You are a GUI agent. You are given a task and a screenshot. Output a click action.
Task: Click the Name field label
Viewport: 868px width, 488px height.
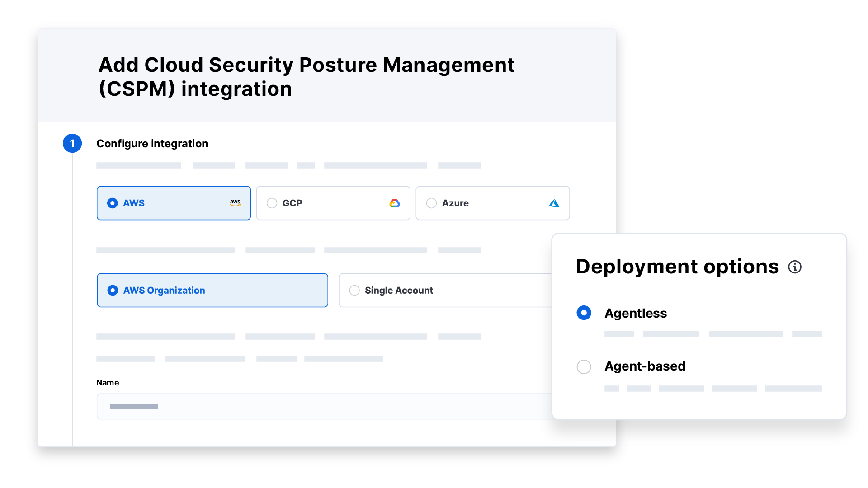click(x=108, y=383)
